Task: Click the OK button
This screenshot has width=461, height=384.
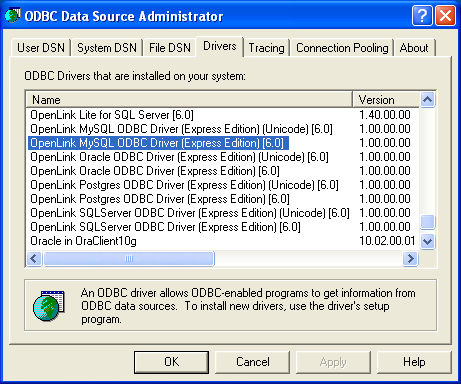Action: 171,362
